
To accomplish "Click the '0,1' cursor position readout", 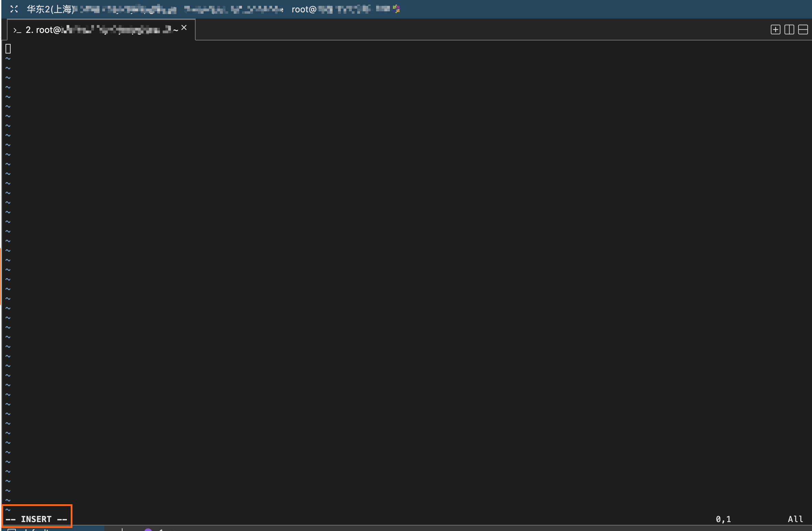I will [723, 519].
